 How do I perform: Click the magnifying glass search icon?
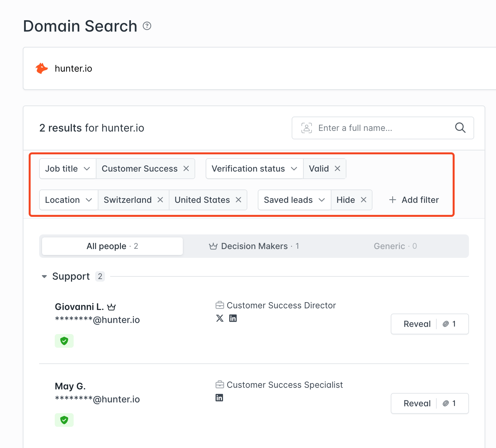tap(460, 128)
